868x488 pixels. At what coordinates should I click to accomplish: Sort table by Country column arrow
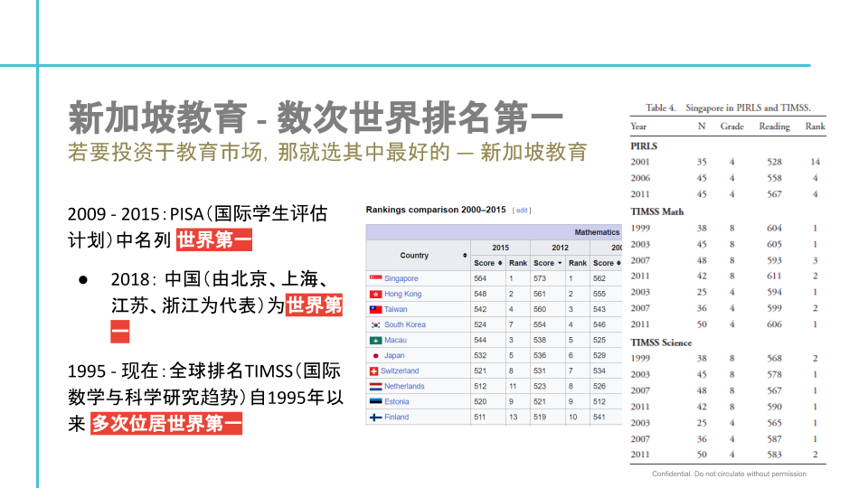click(x=465, y=256)
